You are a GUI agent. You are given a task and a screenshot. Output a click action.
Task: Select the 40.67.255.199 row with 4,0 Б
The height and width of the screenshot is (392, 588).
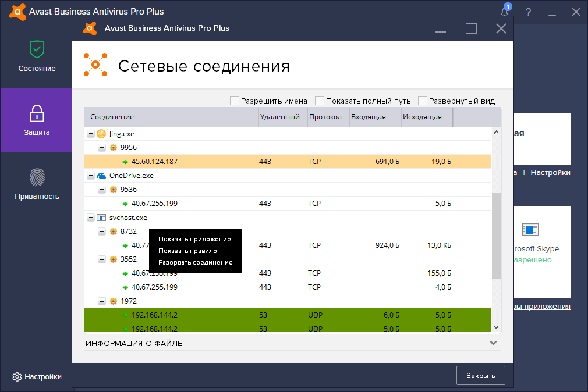(x=288, y=287)
